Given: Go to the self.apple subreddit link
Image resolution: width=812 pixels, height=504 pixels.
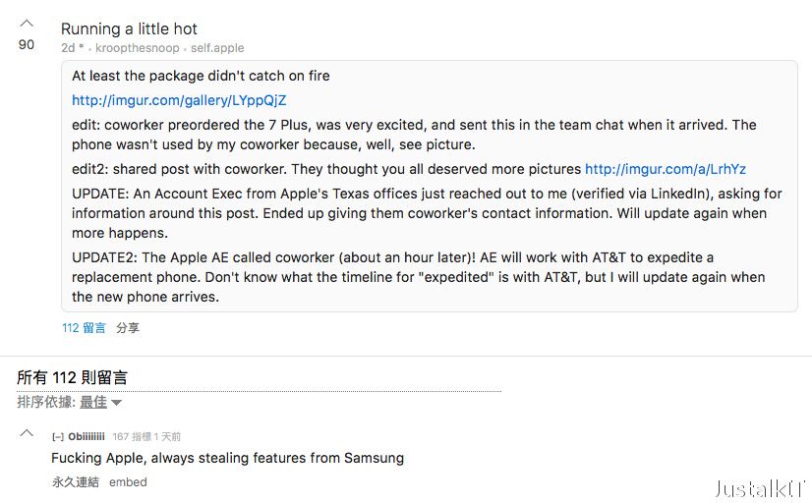Looking at the screenshot, I should pyautogui.click(x=217, y=48).
